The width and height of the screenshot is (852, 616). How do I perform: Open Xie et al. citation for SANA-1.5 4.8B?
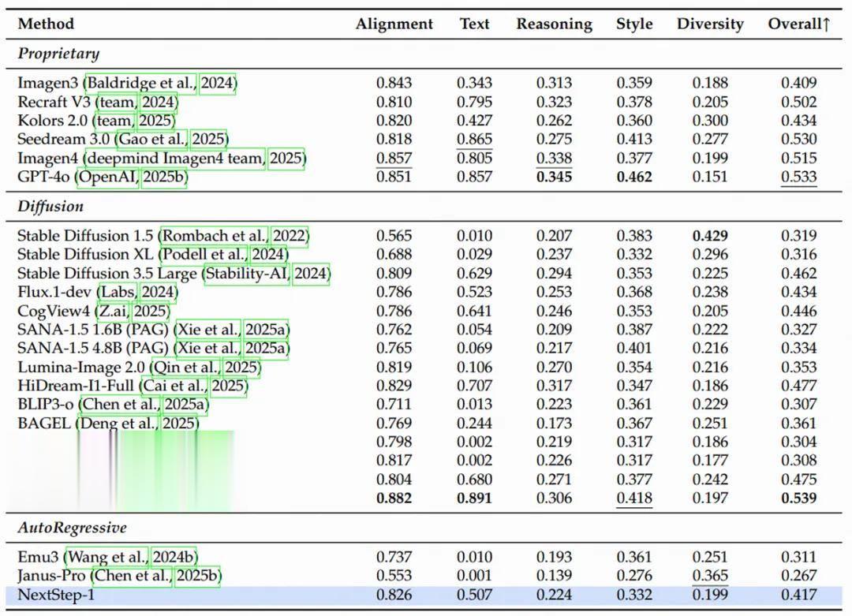click(208, 348)
